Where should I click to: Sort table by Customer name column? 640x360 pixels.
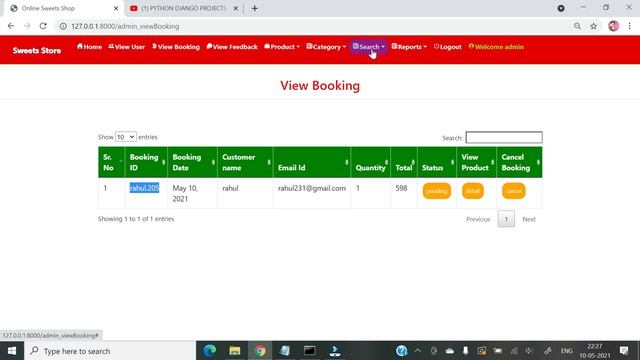point(245,162)
